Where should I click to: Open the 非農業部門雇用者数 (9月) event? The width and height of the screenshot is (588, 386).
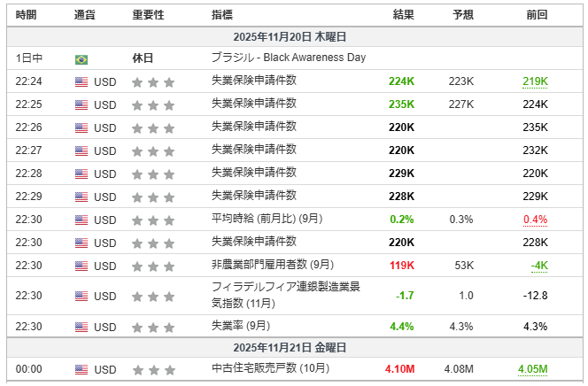click(273, 264)
